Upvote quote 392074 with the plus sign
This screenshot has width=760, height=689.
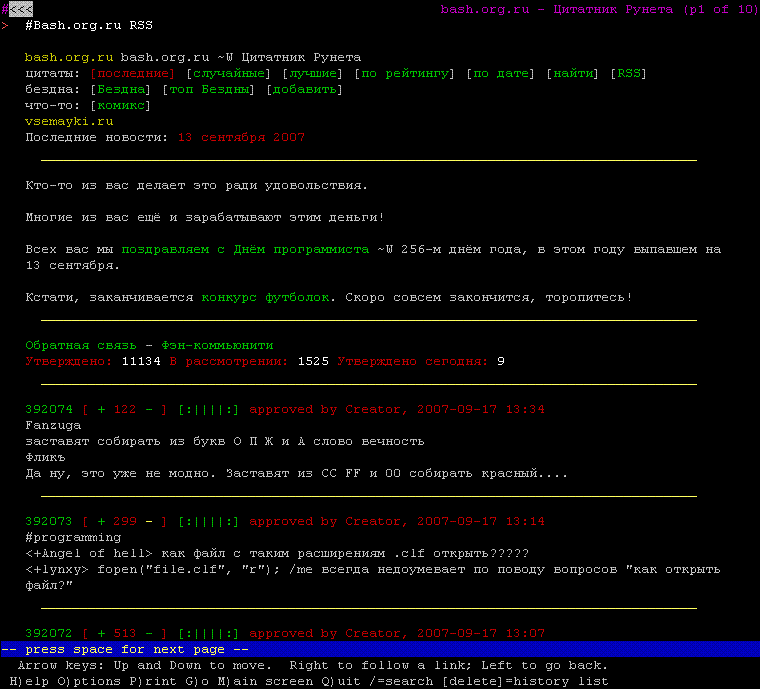click(101, 409)
